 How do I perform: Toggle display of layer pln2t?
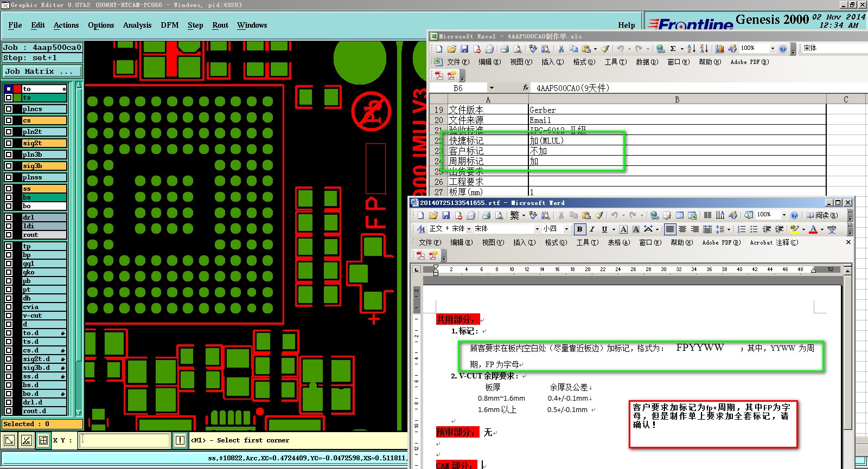pos(9,132)
